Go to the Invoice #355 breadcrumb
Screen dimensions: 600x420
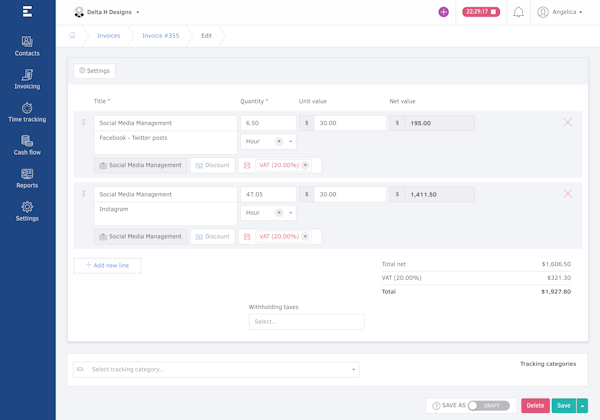tap(161, 36)
